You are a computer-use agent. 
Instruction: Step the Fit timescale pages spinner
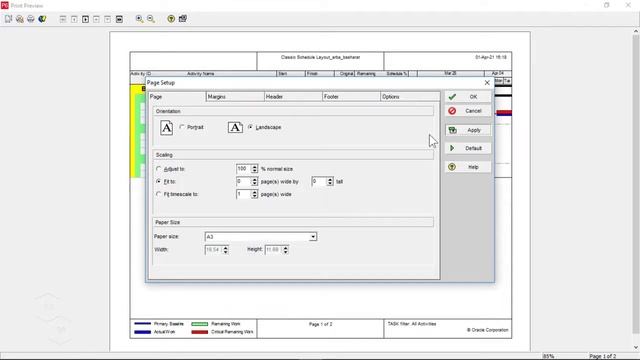click(254, 194)
